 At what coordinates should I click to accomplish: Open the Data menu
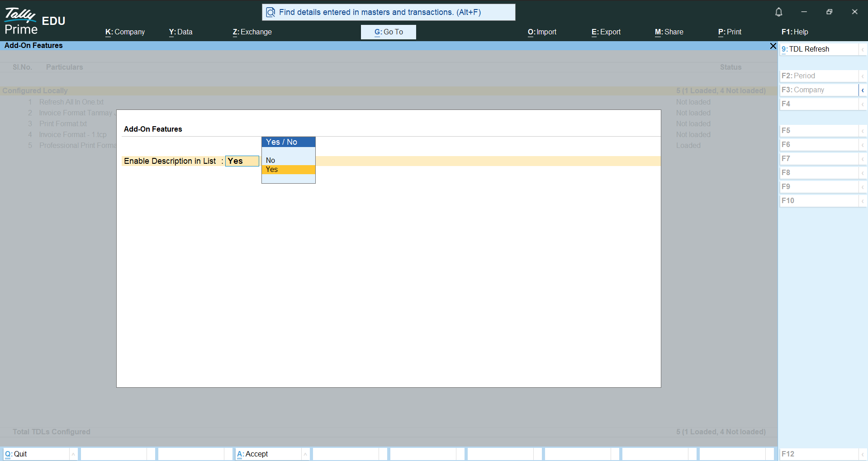[x=180, y=32]
